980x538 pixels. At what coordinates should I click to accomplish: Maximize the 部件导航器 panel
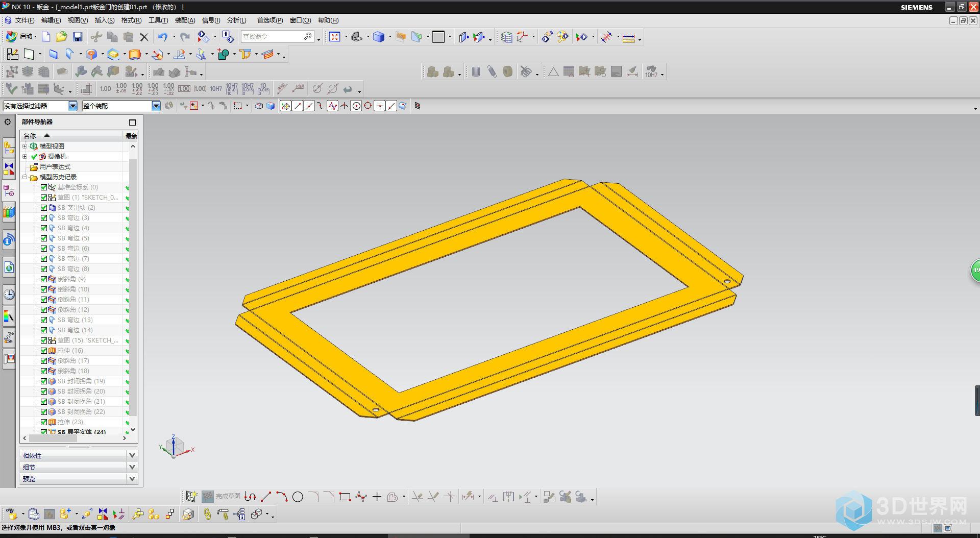[x=133, y=123]
